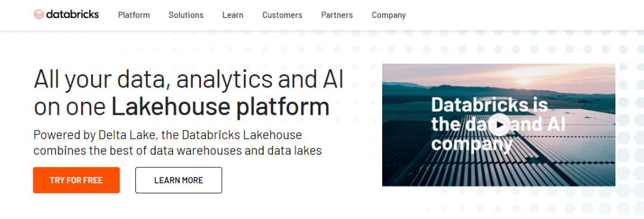Open the Customers menu
Viewport: 644px width, 219px height.
pyautogui.click(x=282, y=15)
